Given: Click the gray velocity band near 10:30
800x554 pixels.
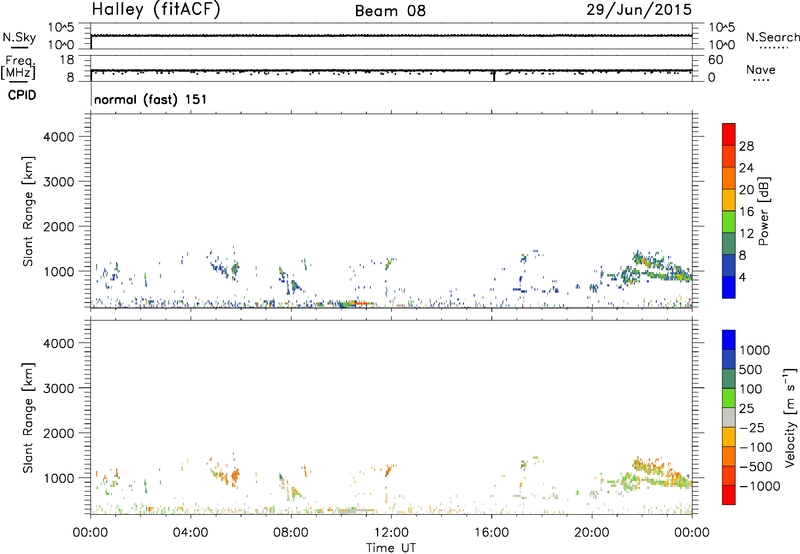Looking at the screenshot, I should [356, 510].
